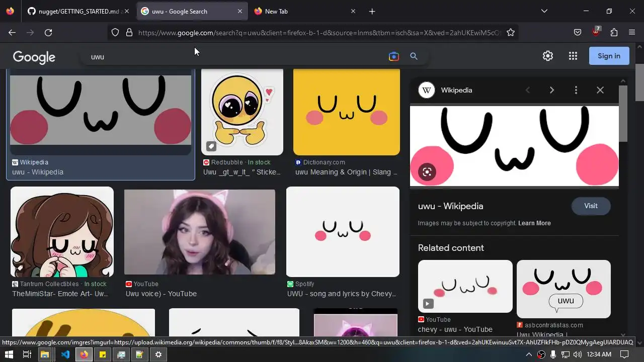Open Visual Studio Code from taskbar

click(65, 354)
